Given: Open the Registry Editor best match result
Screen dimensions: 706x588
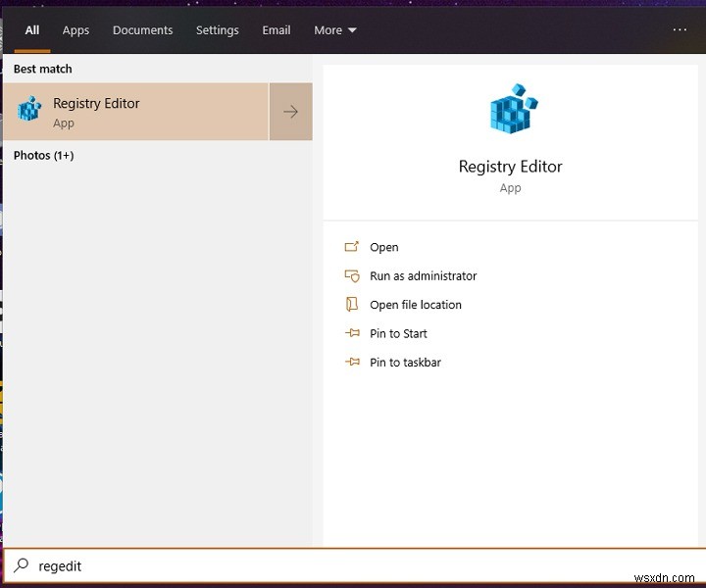Looking at the screenshot, I should tap(136, 112).
